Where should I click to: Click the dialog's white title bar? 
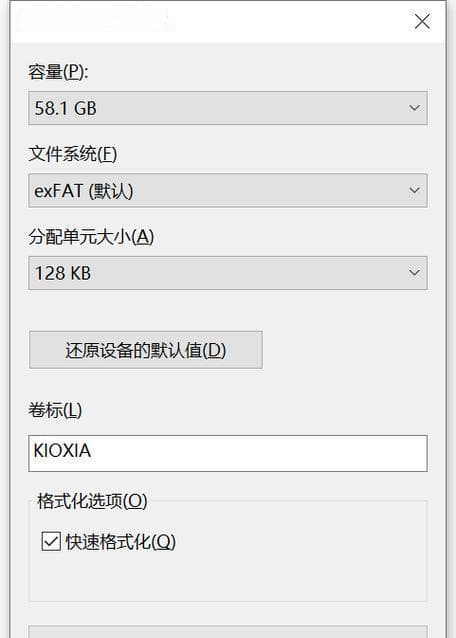pyautogui.click(x=212, y=21)
